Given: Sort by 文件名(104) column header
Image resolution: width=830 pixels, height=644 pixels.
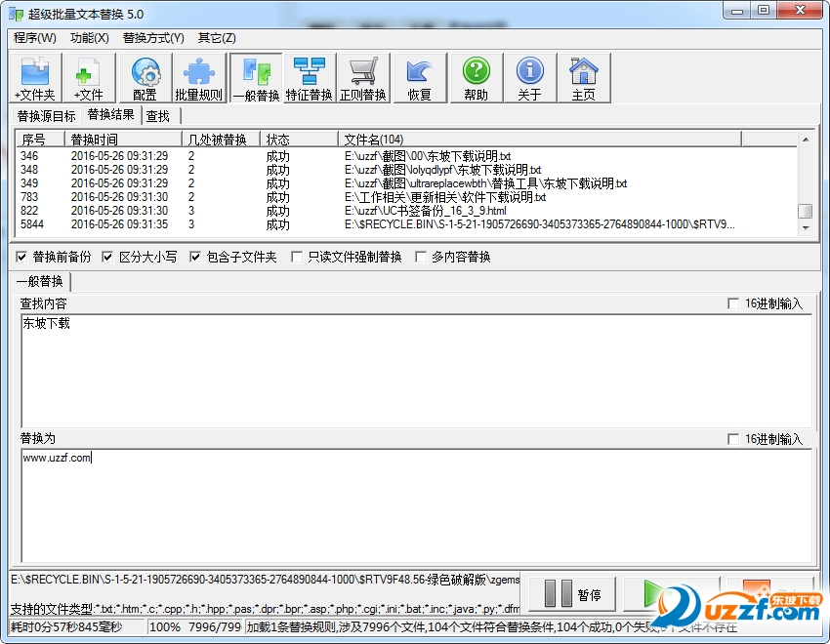Looking at the screenshot, I should click(x=540, y=140).
